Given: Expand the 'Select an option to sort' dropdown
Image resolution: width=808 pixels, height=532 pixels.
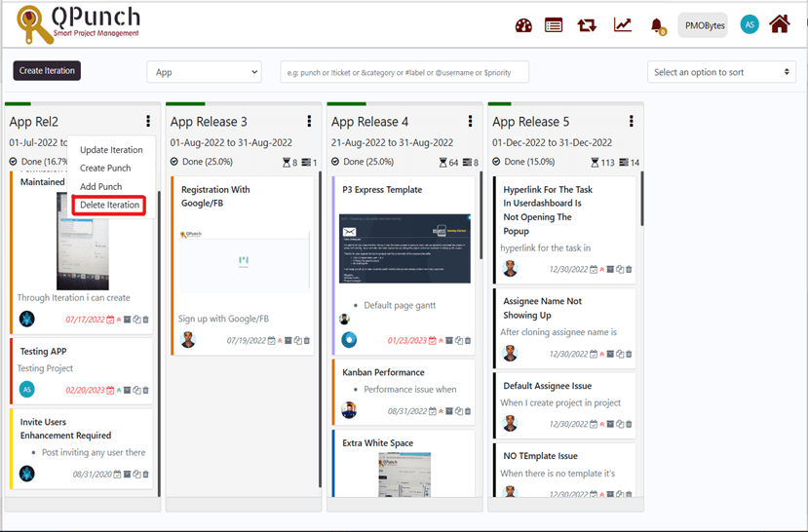Looking at the screenshot, I should 721,72.
